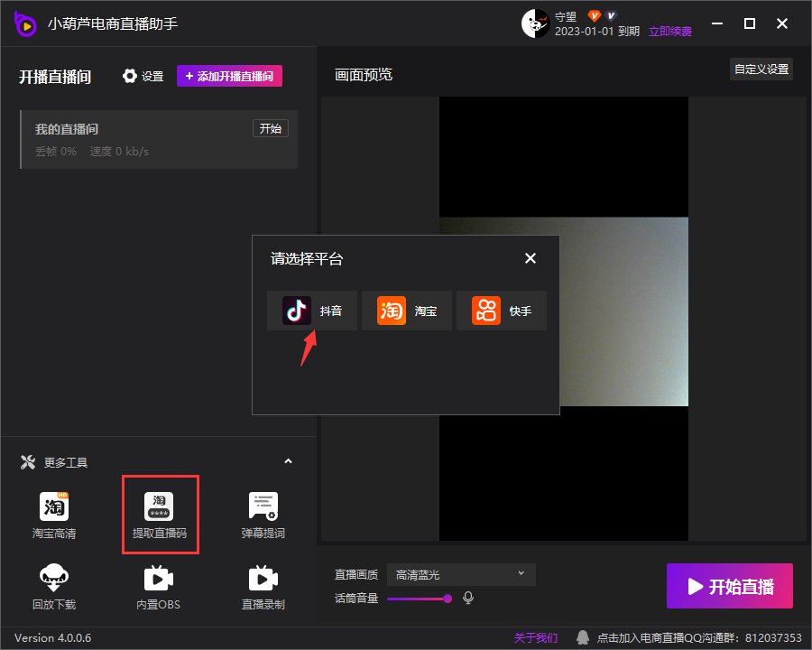The image size is (812, 650).
Task: Toggle the microphone mute icon
Action: 468,598
